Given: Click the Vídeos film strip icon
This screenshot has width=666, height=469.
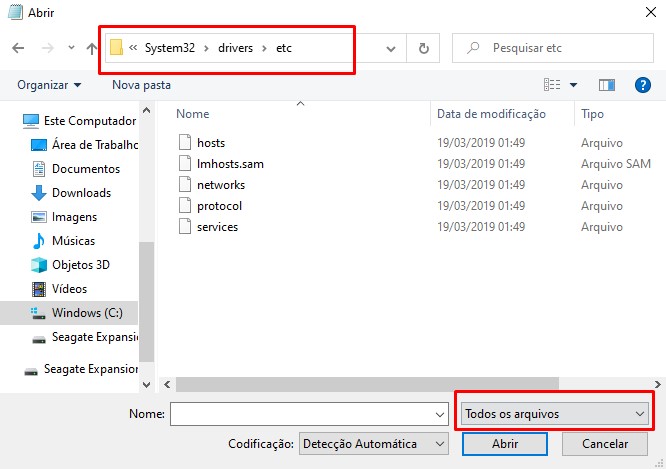Looking at the screenshot, I should (x=39, y=289).
